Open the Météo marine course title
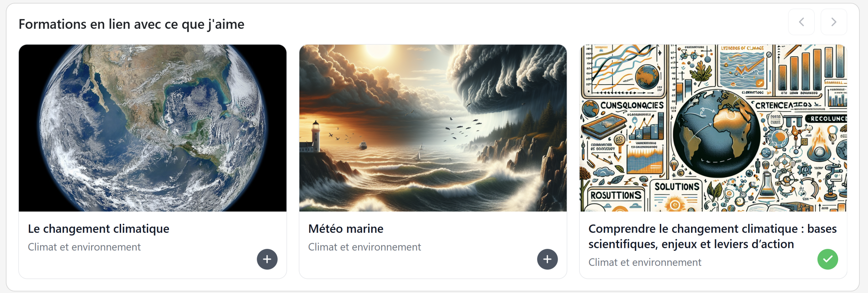 click(x=346, y=229)
